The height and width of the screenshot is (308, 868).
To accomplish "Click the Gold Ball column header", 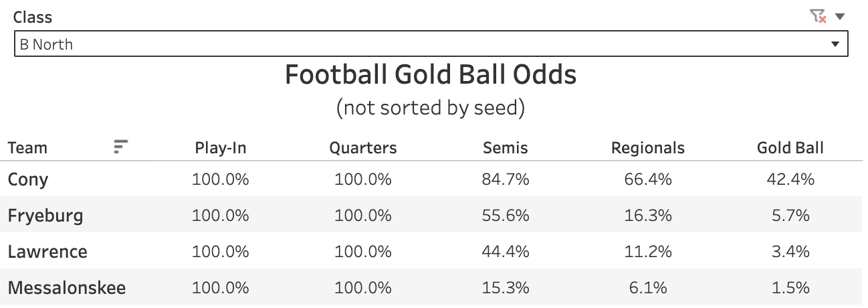I will click(x=790, y=148).
